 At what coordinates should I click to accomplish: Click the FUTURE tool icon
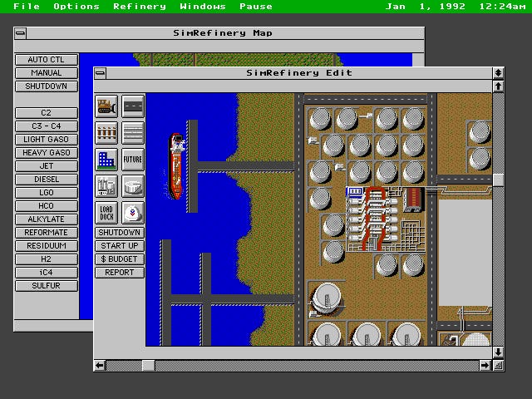133,159
